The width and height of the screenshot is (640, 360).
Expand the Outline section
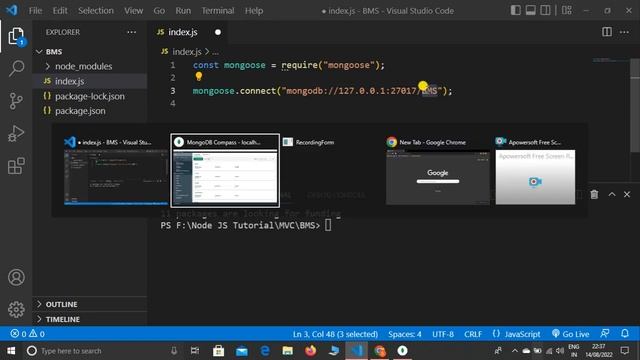coord(90,304)
